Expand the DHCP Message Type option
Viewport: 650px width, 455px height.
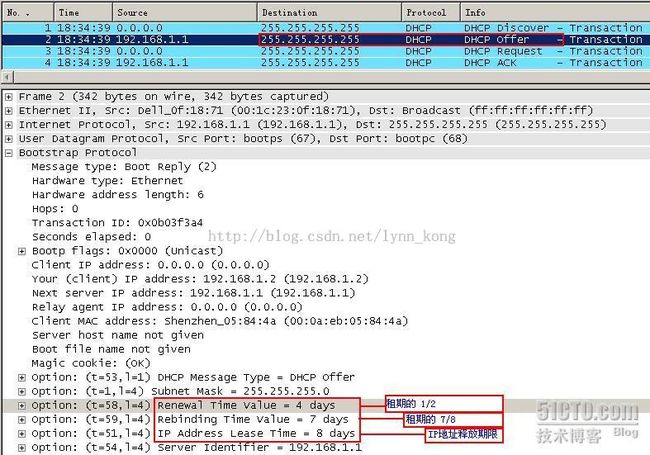tap(22, 377)
